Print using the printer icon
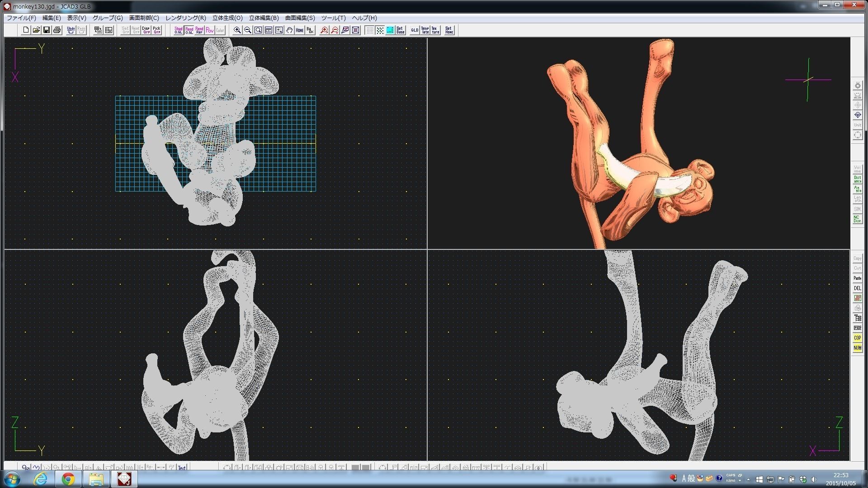 [x=57, y=30]
